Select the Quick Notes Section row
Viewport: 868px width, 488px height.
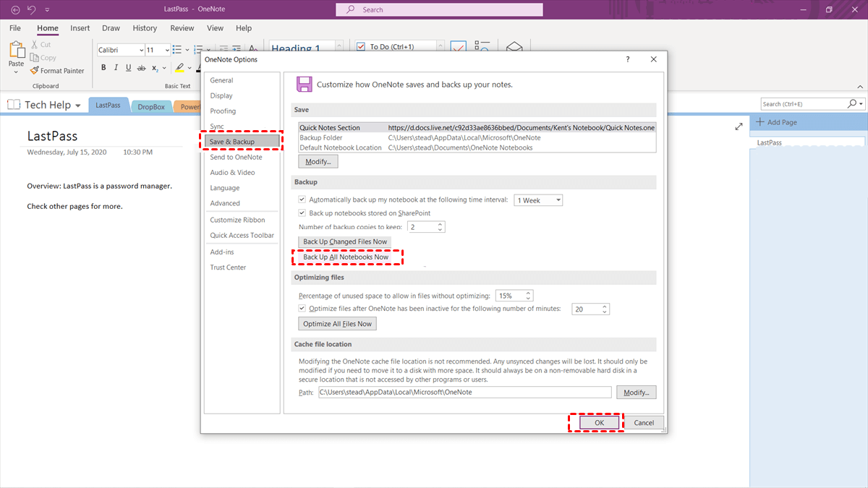477,128
